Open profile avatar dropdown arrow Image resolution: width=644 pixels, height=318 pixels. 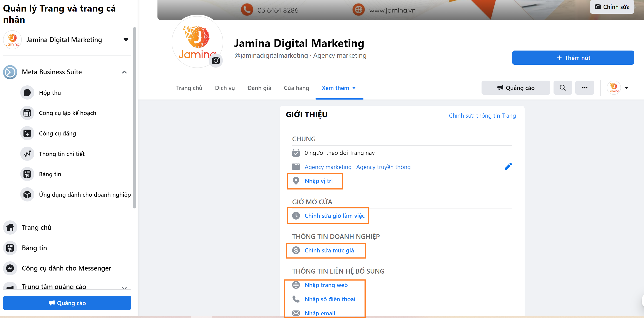tap(626, 88)
